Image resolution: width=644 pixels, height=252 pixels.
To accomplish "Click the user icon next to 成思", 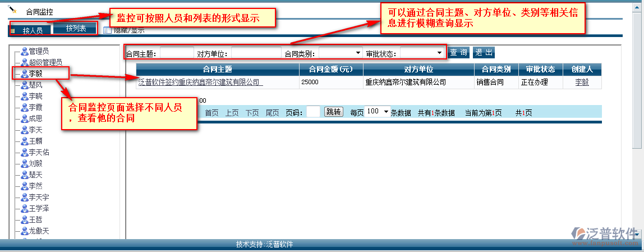I will (25, 118).
